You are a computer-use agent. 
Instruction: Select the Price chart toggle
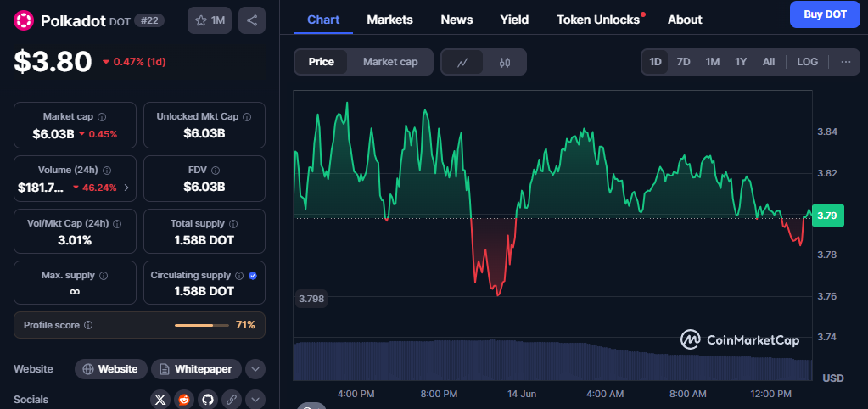(321, 62)
